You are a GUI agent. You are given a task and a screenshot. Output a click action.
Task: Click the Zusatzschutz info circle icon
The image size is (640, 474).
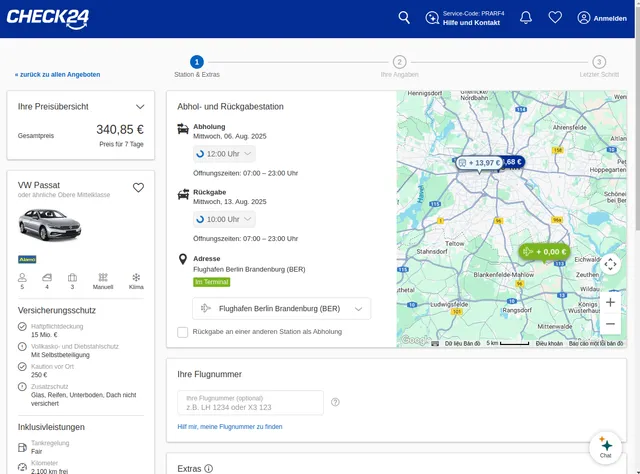22,387
